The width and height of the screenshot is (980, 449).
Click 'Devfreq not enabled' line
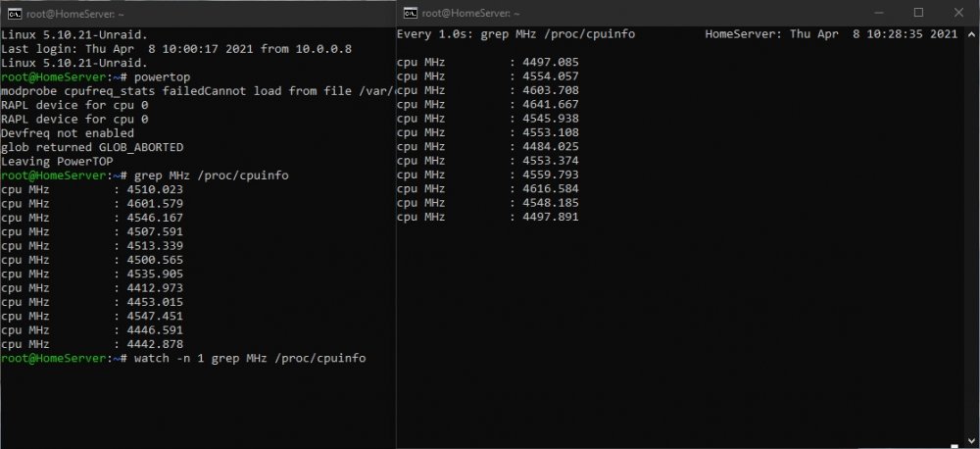(68, 133)
